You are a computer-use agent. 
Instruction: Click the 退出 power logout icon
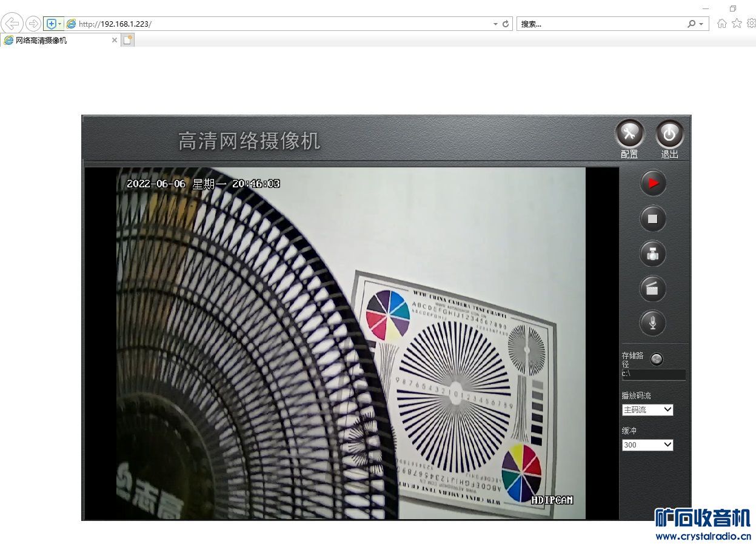coord(669,134)
